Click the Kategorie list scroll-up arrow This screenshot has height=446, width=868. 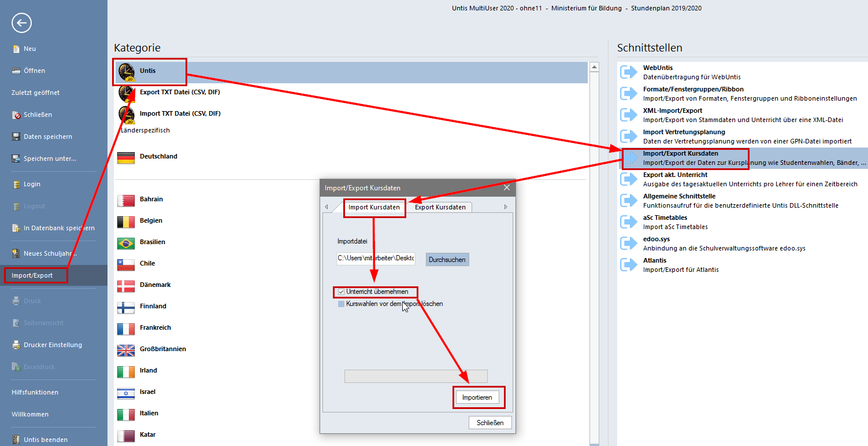(x=593, y=67)
